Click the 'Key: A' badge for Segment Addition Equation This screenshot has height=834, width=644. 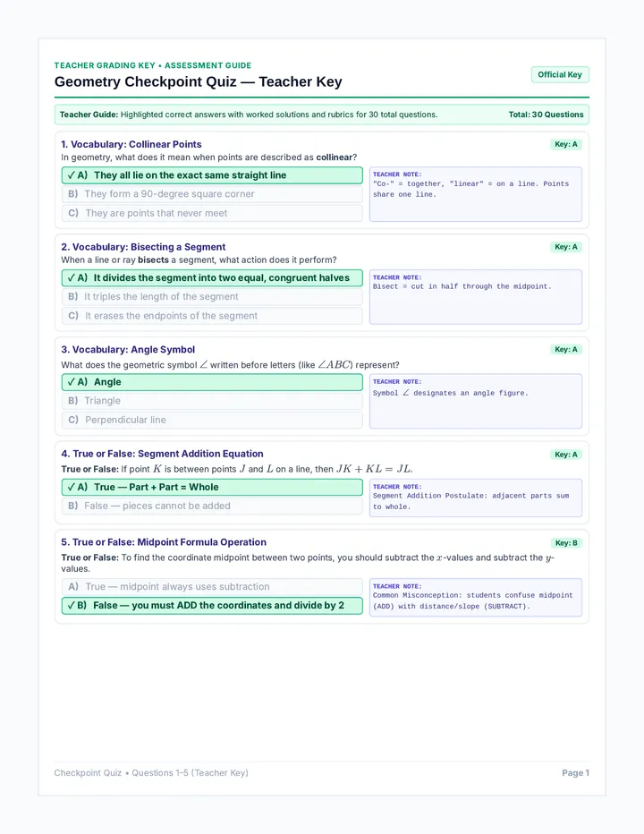(566, 455)
